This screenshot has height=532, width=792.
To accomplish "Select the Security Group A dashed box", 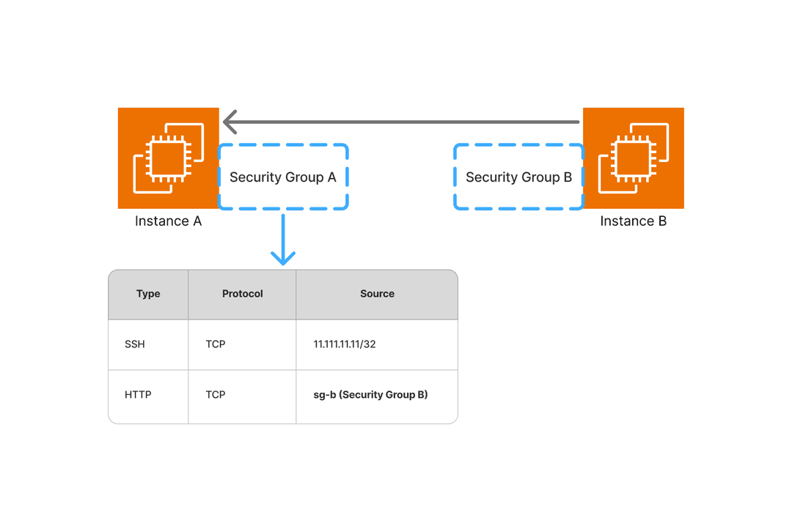I will coord(283,177).
